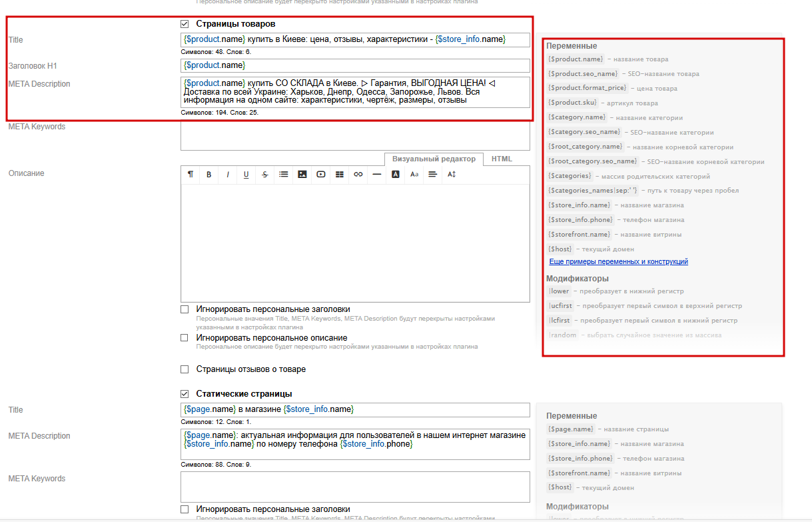Image resolution: width=812 pixels, height=522 pixels.
Task: Click the |ucfirst modifier
Action: coord(561,306)
